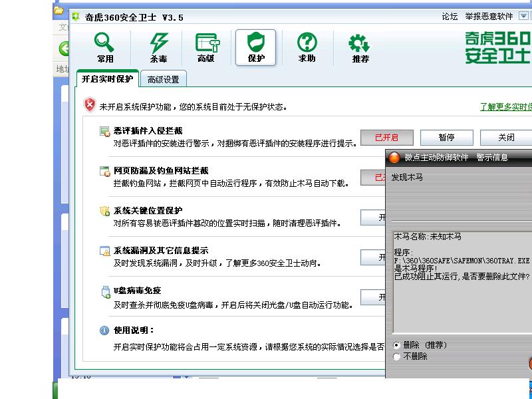The image size is (532, 399).
Task: Click the 未开启系统保护功能 status message
Action: [193, 107]
